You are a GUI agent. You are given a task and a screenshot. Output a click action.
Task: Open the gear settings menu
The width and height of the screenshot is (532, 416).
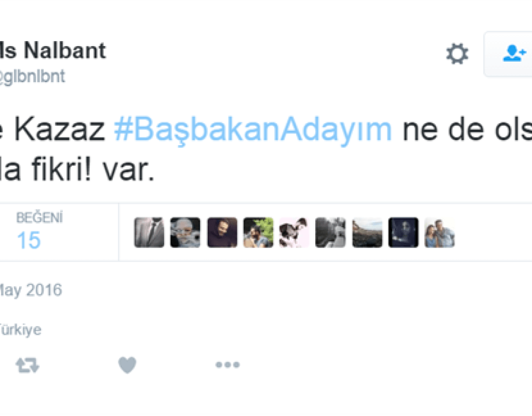[457, 54]
